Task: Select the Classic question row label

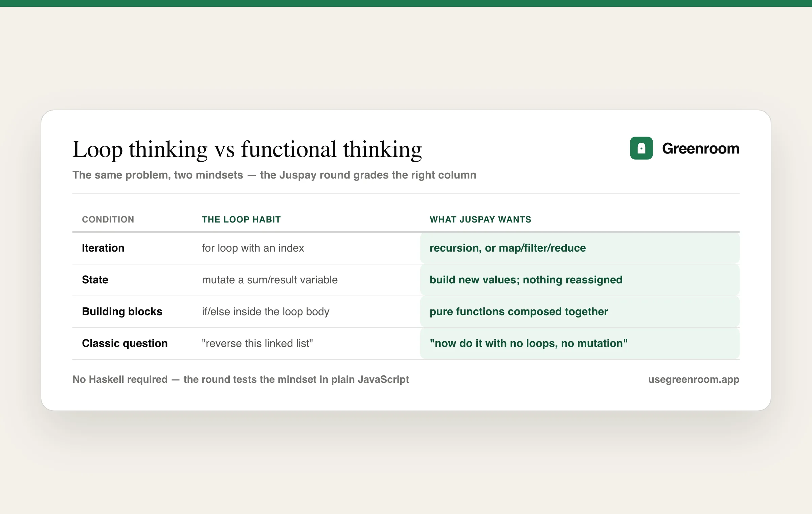Action: coord(125,343)
